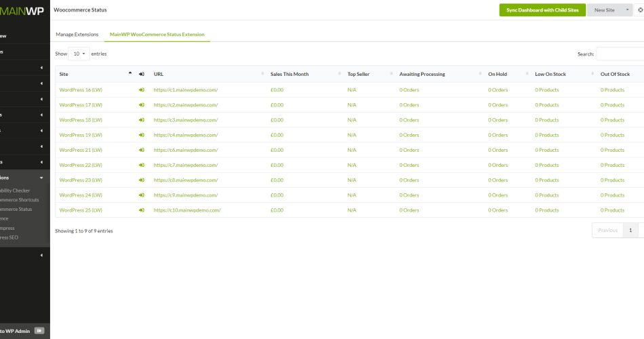Open the WordPress 19 (LW) site link
Screen dimensions: 644x339
tap(81, 135)
